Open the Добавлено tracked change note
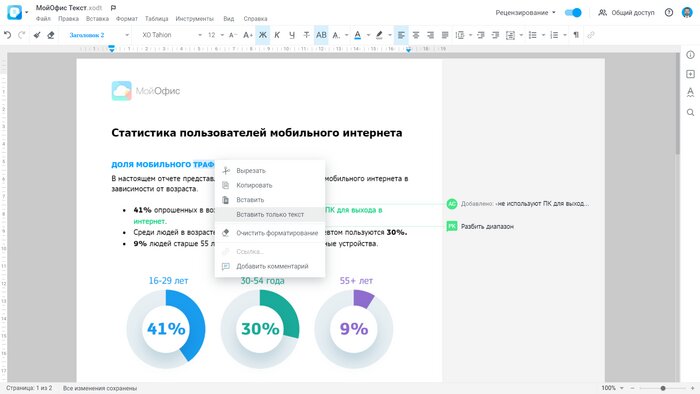 pos(518,203)
